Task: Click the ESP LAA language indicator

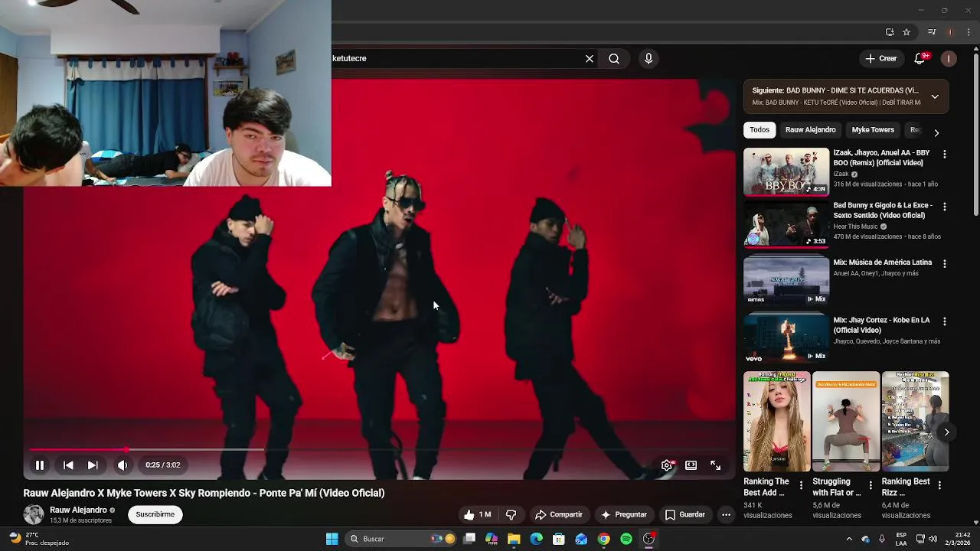Action: click(x=901, y=539)
